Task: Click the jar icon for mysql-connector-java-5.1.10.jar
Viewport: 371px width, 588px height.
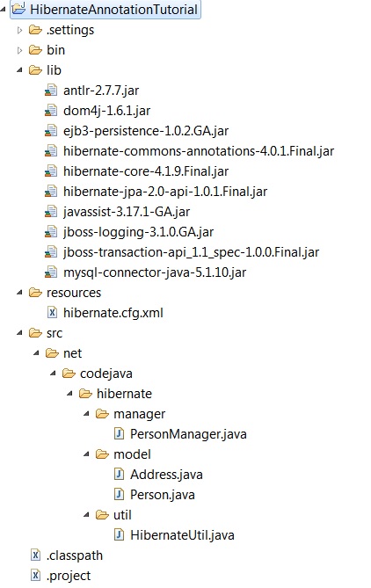Action: [x=51, y=272]
